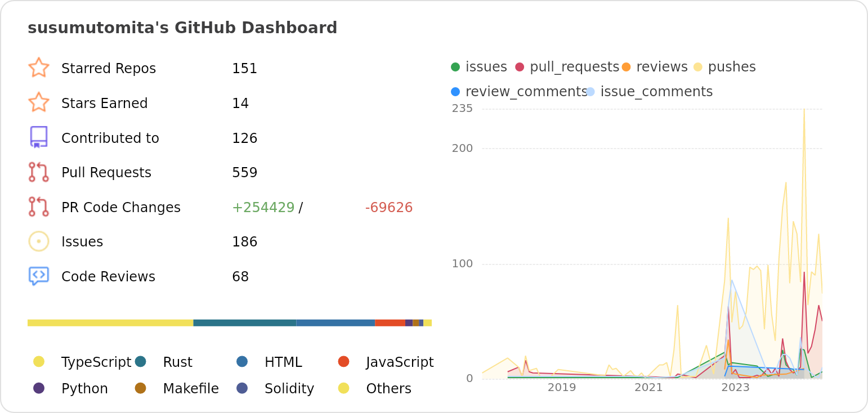Click the Issues value 186
868x413 pixels.
click(244, 242)
